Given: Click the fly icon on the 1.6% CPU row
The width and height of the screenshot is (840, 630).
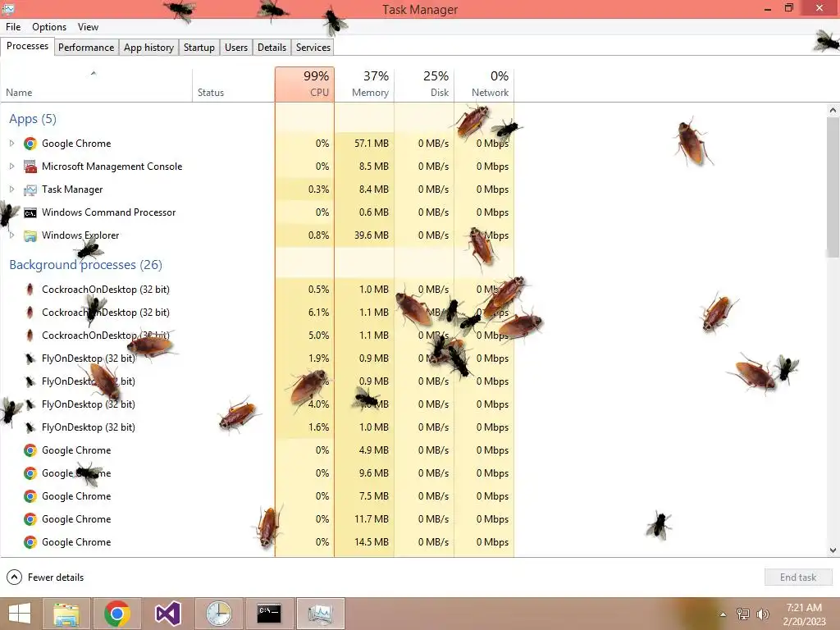Looking at the screenshot, I should pyautogui.click(x=30, y=427).
